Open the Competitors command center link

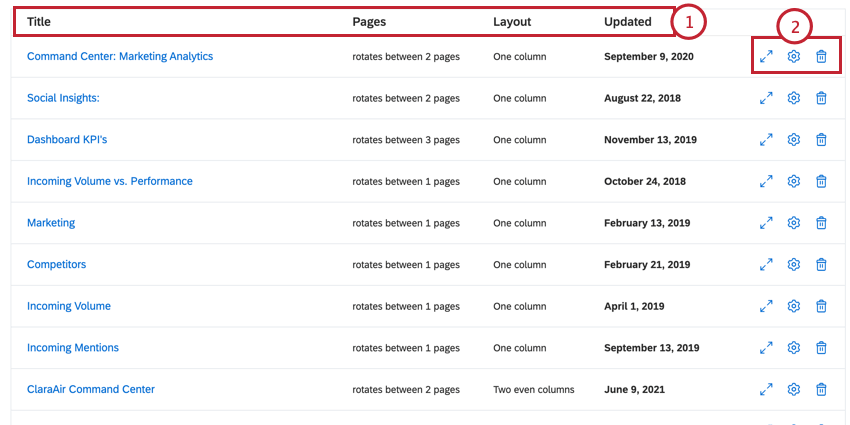tap(56, 264)
